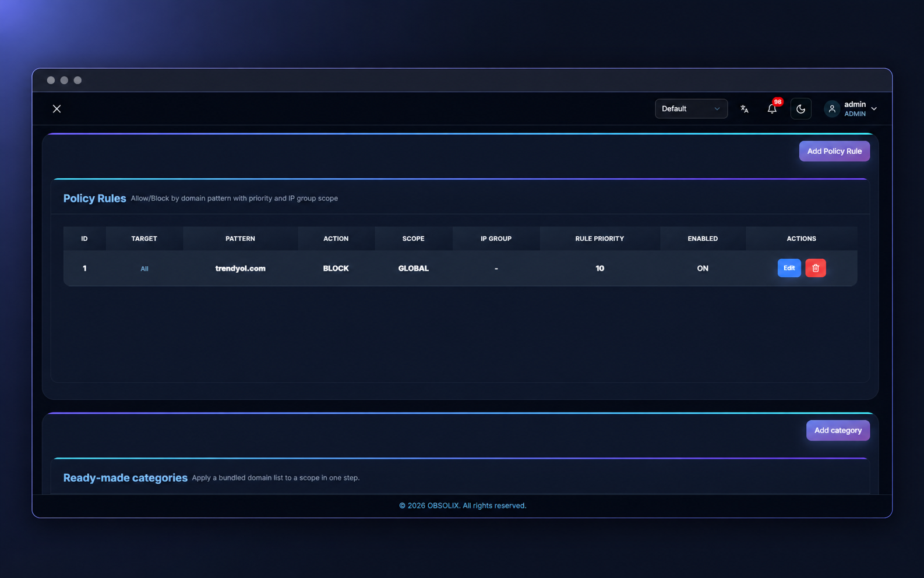The width and height of the screenshot is (924, 578).
Task: Click the Rule Priority column header
Action: click(x=599, y=239)
